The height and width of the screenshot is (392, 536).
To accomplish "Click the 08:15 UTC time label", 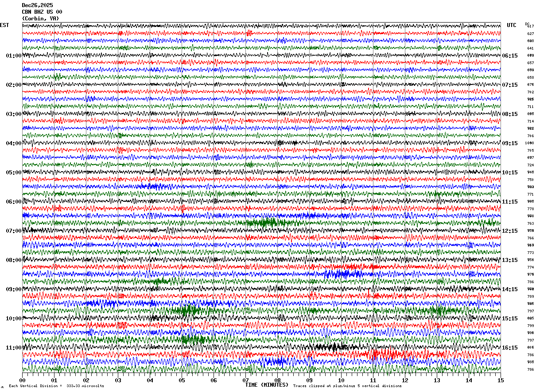I will pyautogui.click(x=510, y=114).
